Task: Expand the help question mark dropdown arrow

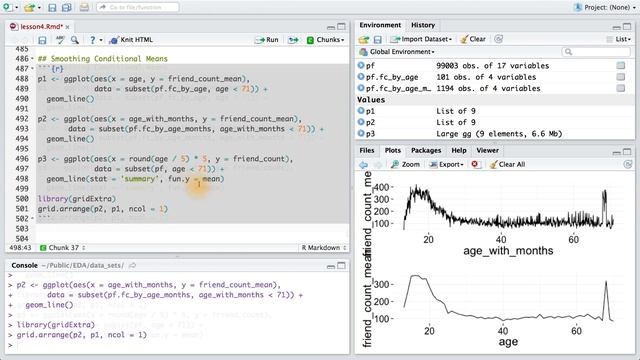Action: pyautogui.click(x=101, y=40)
